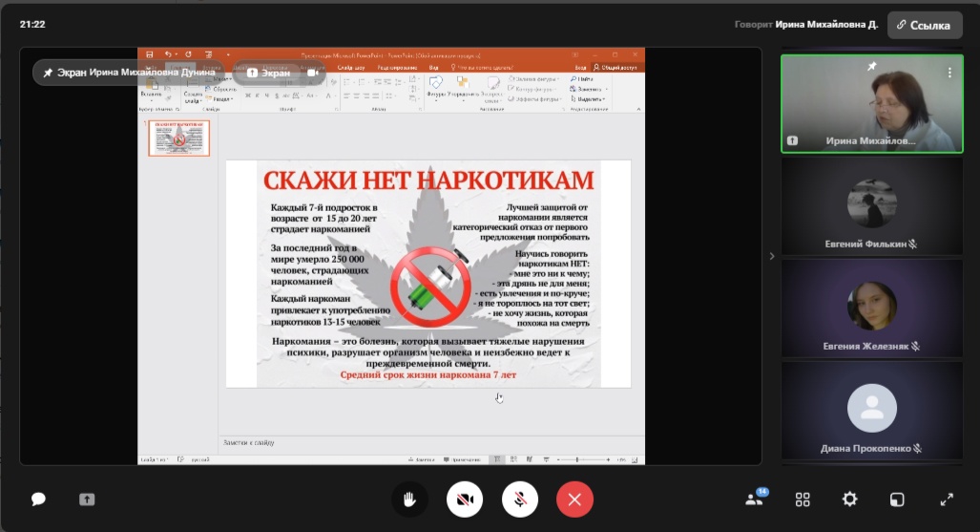This screenshot has height=532, width=980.
Task: Open the Вид ribbon tab
Action: (x=433, y=67)
